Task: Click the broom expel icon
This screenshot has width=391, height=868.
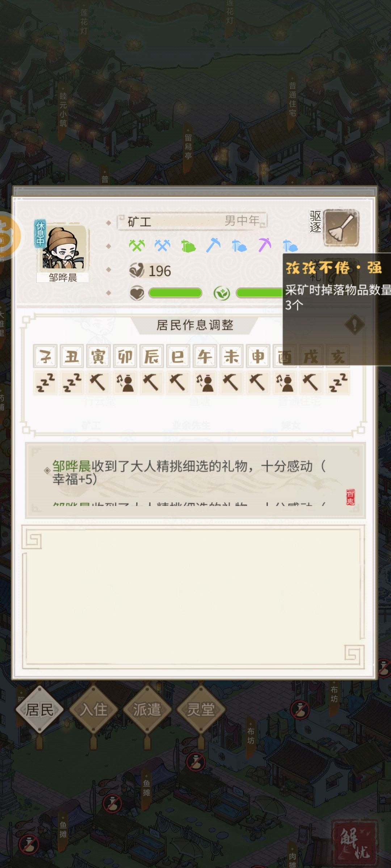Action: (341, 227)
